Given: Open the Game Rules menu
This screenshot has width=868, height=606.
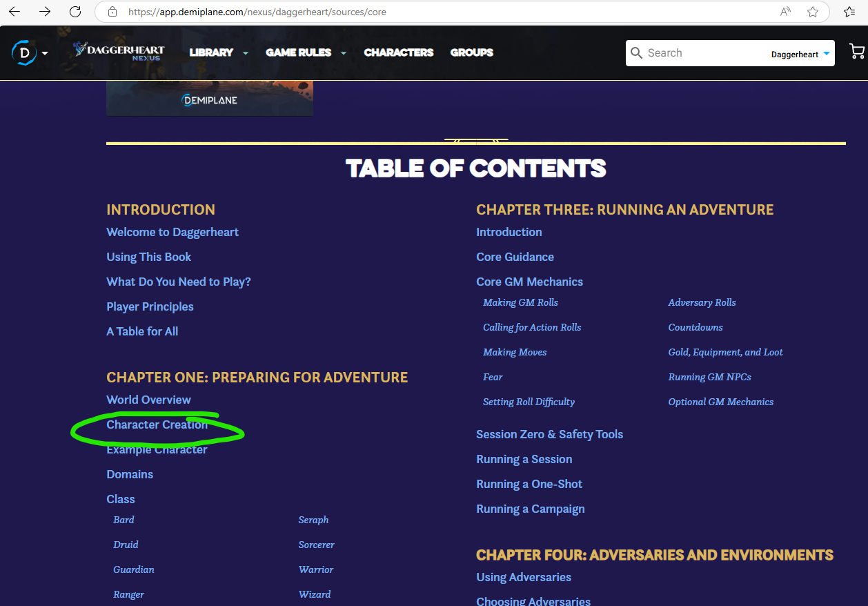Looking at the screenshot, I should 298,52.
